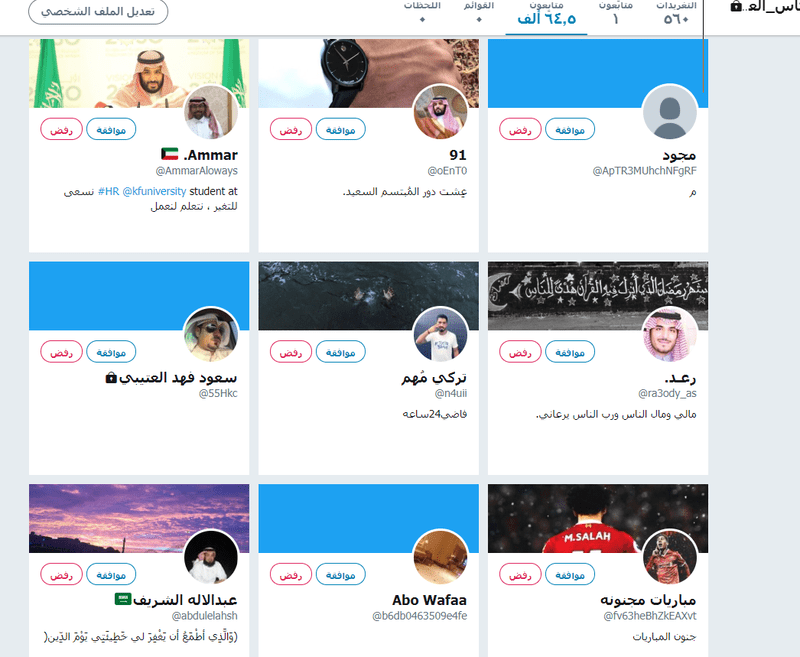The image size is (800, 657).
Task: Open the مجود default avatar profile picture
Action: (x=669, y=112)
